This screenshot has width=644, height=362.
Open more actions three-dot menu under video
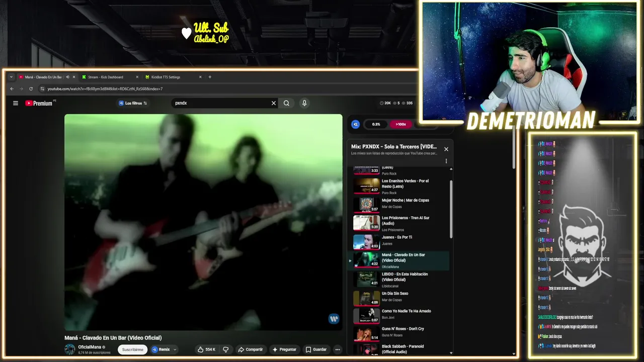[x=338, y=349]
